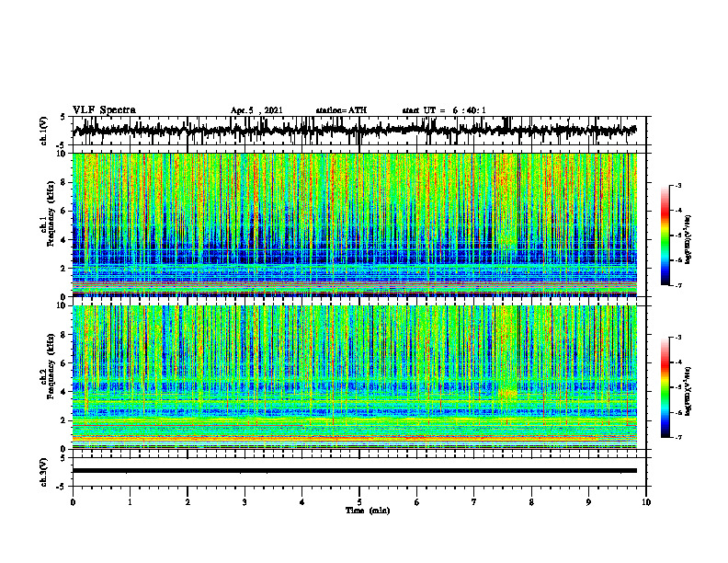The width and height of the screenshot is (728, 563).
Task: Click the ch.3(V) axis label
Action: point(44,472)
